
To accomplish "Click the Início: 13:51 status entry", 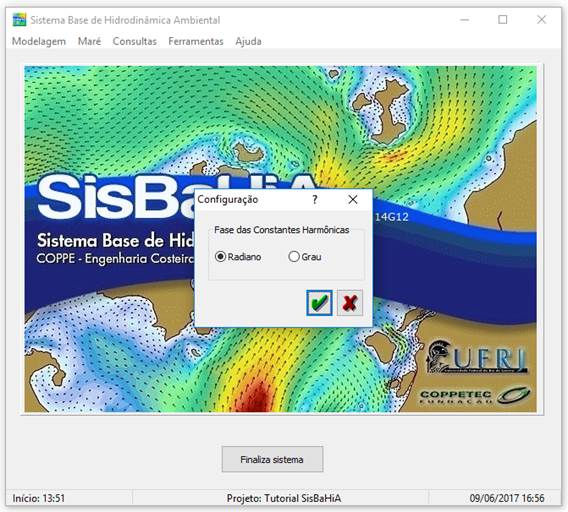I will click(x=39, y=498).
